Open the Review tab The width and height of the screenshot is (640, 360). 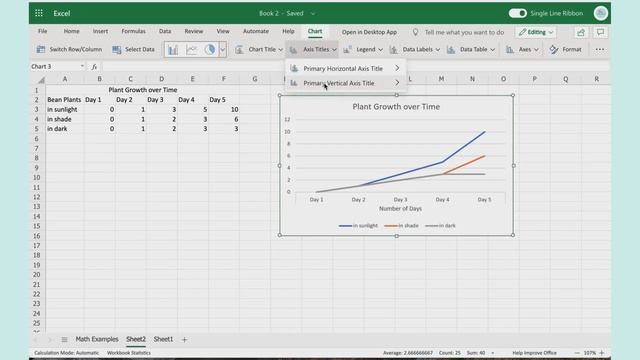click(193, 31)
